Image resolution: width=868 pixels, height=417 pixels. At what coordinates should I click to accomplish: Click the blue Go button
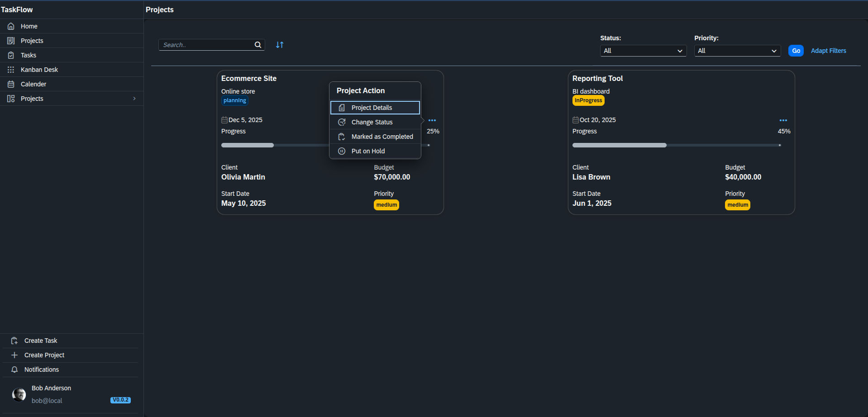point(796,51)
